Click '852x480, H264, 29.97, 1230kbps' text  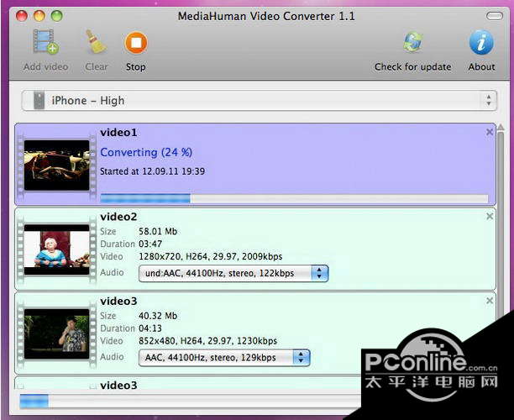click(x=207, y=341)
